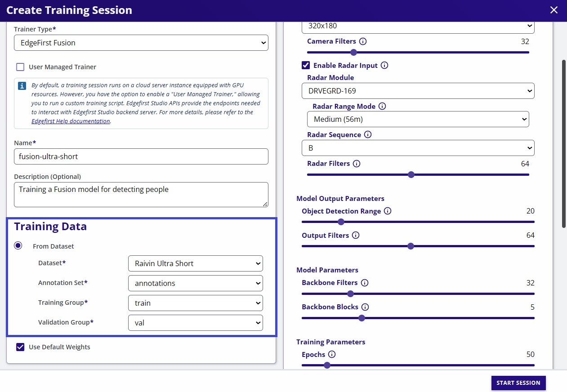
Task: Click the Radar Filters info icon
Action: click(x=357, y=164)
